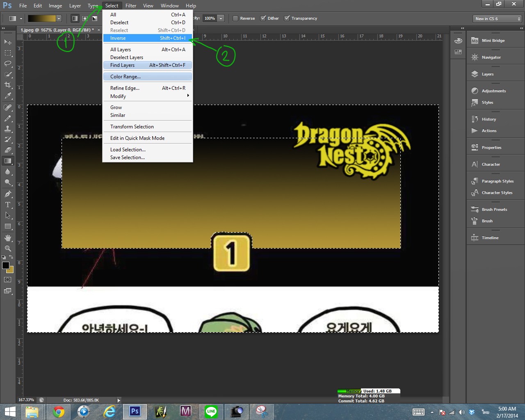This screenshot has height=420, width=525.
Task: Show hidden system tray icons
Action: (x=432, y=412)
